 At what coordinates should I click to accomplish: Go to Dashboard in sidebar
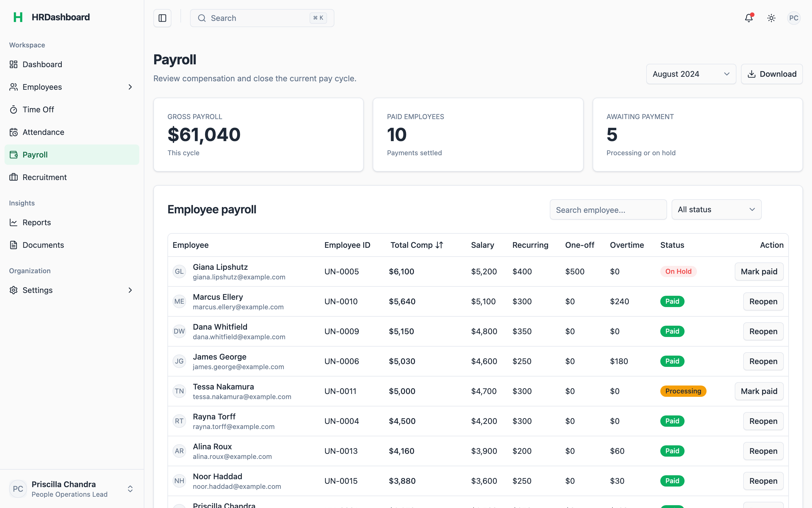tap(72, 65)
